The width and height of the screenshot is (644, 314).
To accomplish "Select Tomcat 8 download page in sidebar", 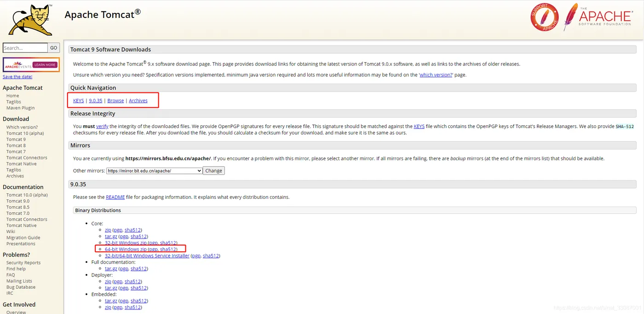I will (16, 145).
